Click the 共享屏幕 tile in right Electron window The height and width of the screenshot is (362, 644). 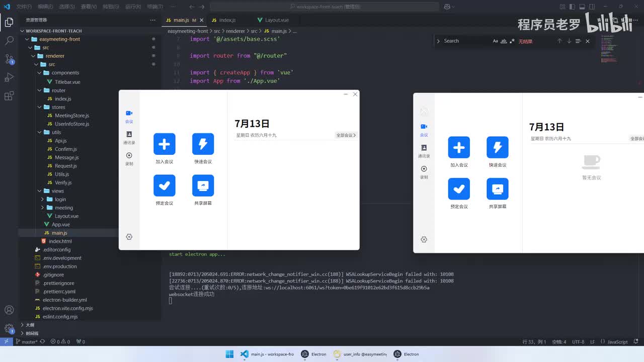(x=498, y=194)
